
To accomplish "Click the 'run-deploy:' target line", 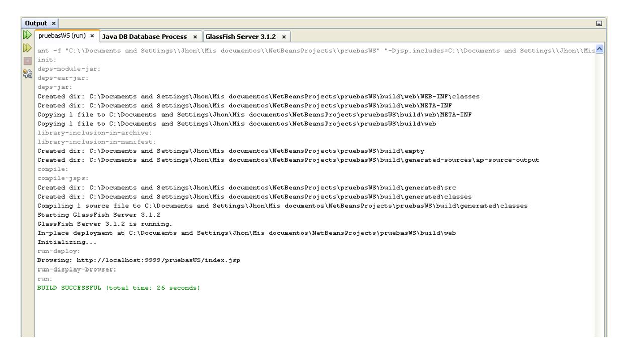I will coord(59,251).
